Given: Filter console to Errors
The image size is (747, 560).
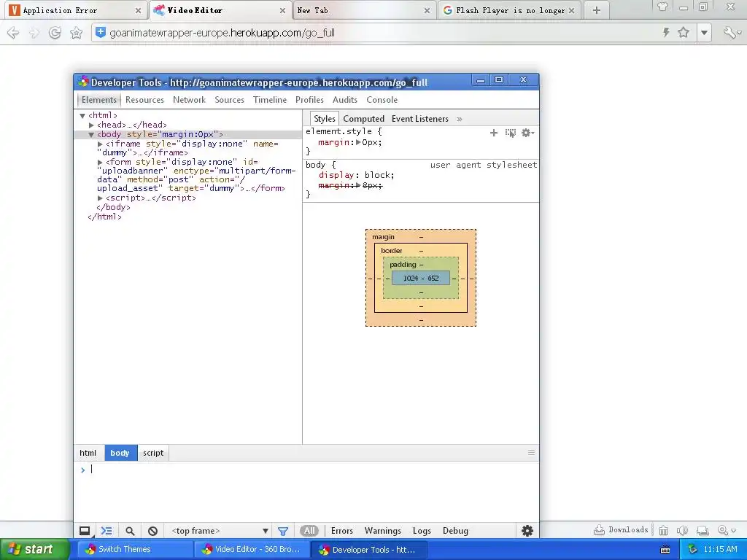Looking at the screenshot, I should 342,531.
